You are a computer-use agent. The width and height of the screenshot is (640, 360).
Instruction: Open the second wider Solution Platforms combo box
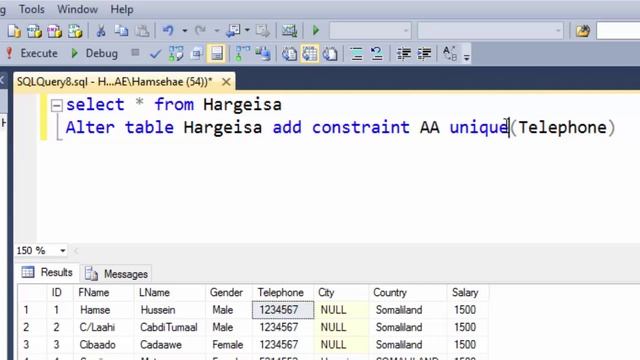[490, 31]
